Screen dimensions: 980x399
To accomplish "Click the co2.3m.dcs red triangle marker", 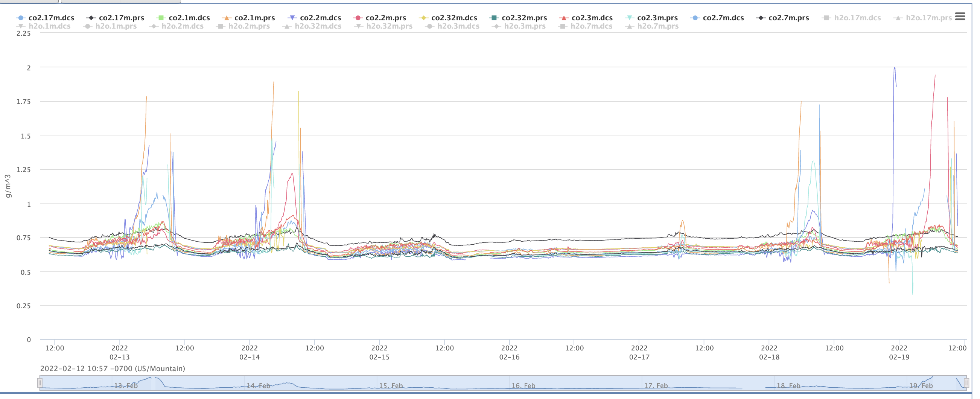I will [564, 18].
